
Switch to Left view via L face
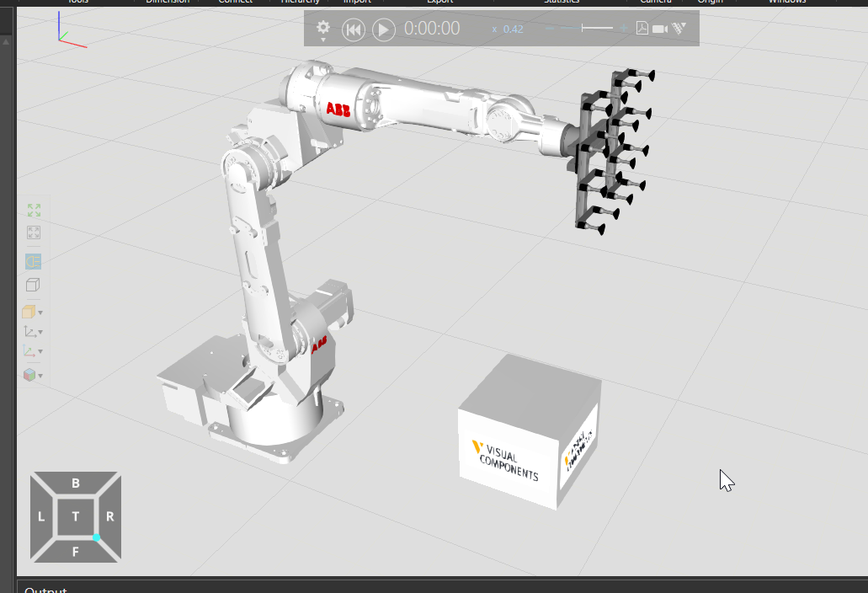41,516
